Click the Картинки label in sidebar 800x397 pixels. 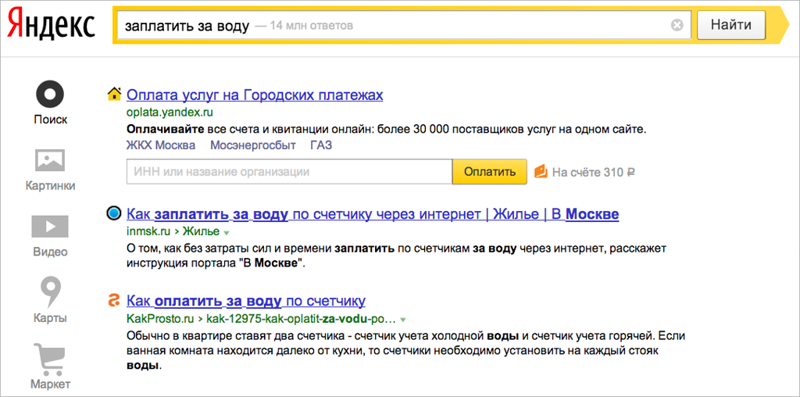51,186
